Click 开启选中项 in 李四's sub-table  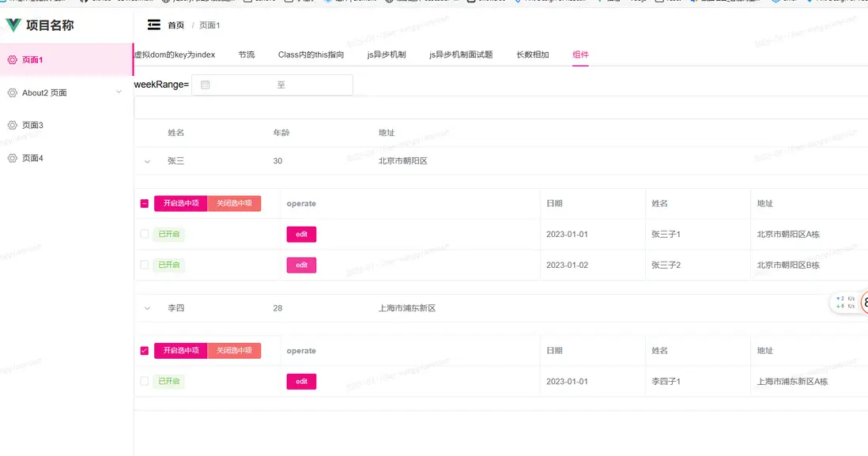(180, 351)
